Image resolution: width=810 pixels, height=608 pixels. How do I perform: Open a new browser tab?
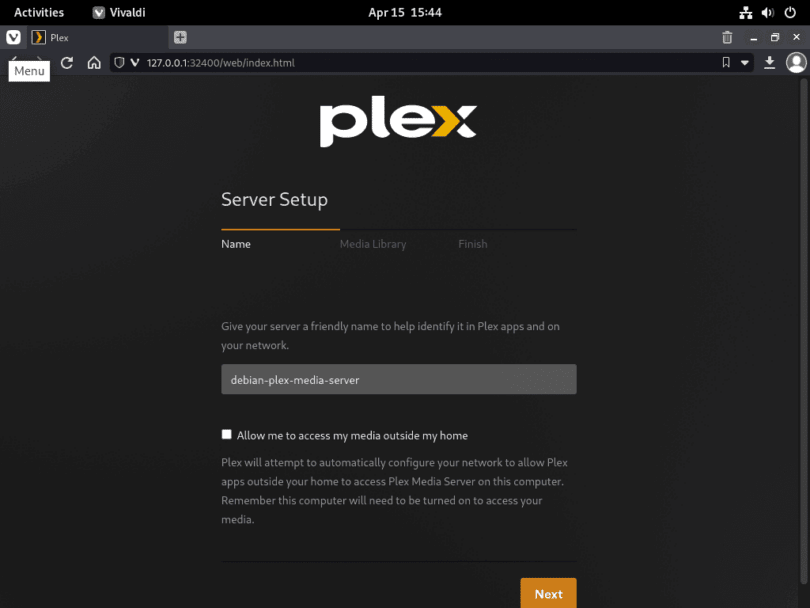179,37
